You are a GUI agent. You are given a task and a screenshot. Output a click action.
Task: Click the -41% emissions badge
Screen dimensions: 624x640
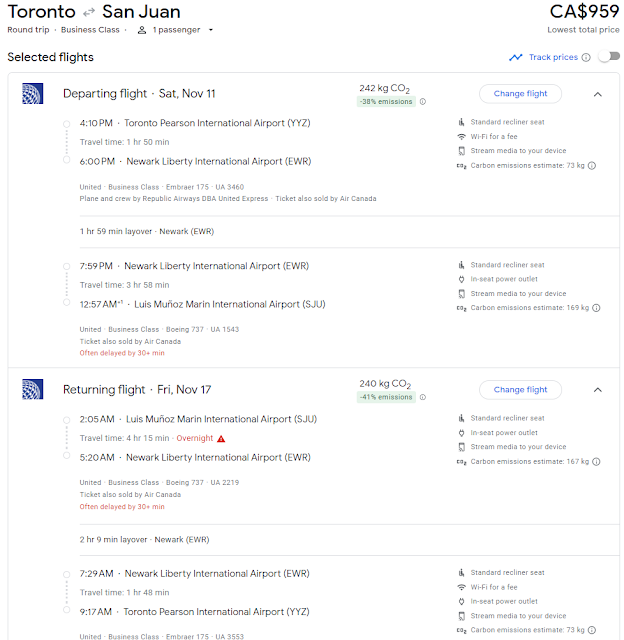click(x=386, y=397)
